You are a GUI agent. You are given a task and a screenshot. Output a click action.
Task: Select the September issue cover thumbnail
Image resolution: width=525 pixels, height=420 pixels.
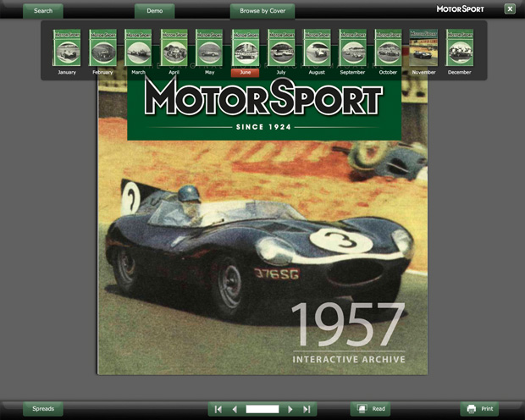[x=352, y=47]
